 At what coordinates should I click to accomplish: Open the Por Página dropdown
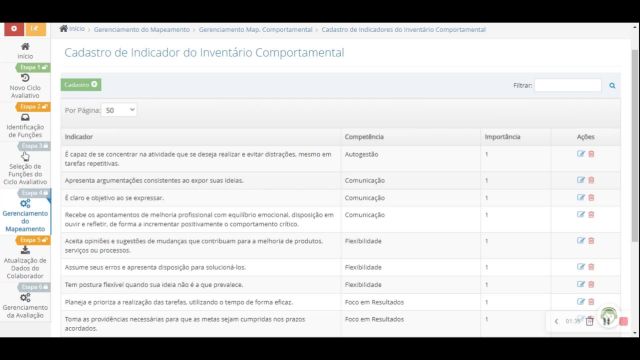119,110
